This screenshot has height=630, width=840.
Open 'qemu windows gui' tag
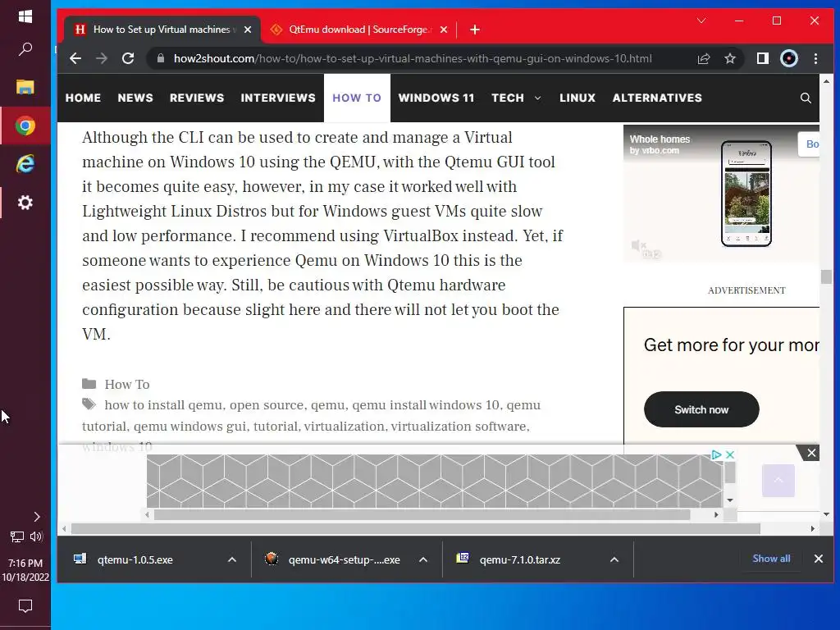[x=190, y=427]
